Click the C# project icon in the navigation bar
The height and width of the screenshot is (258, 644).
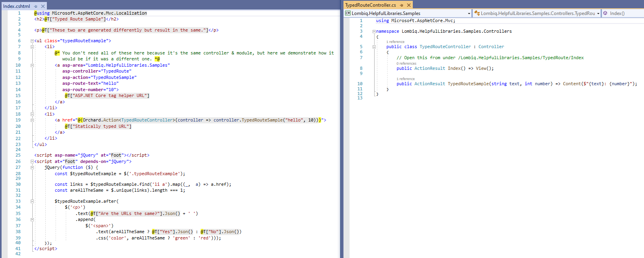coord(348,13)
